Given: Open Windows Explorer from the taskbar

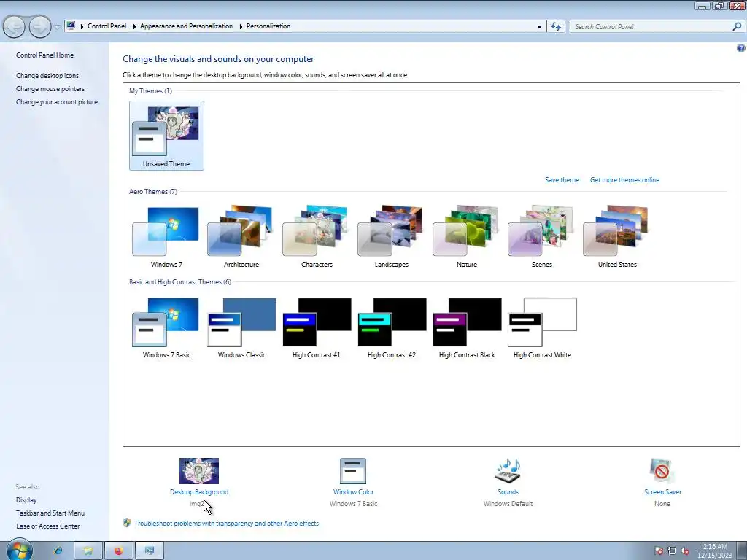Looking at the screenshot, I should pyautogui.click(x=88, y=551).
